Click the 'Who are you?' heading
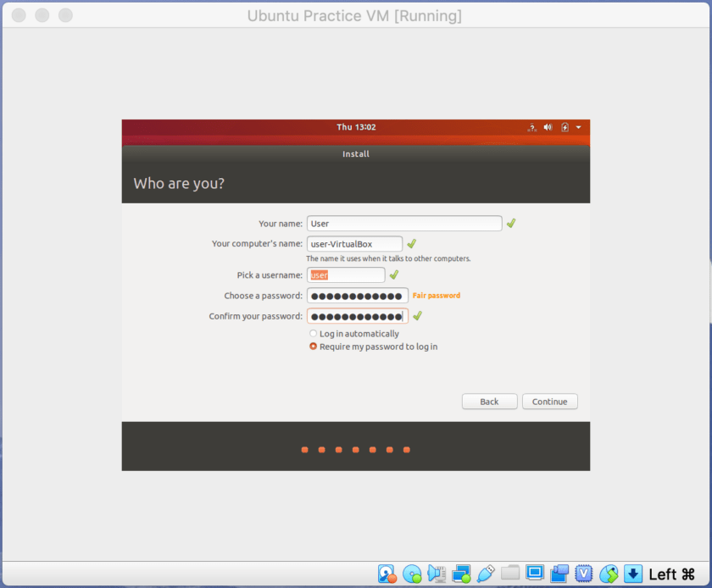Viewport: 712px width, 588px height. coord(179,184)
